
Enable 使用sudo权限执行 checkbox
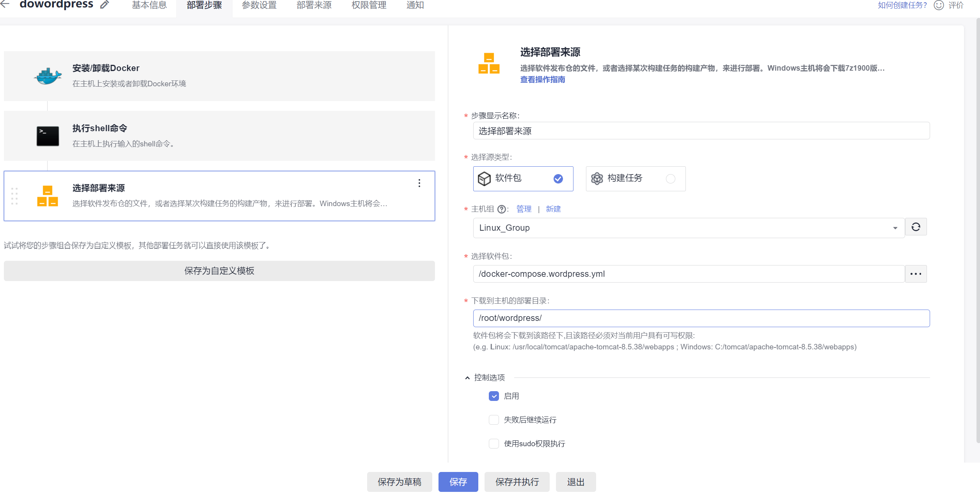point(494,444)
